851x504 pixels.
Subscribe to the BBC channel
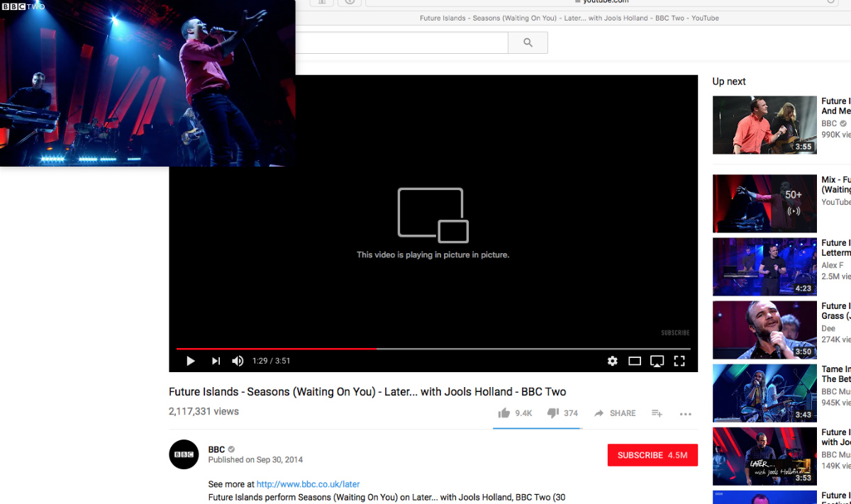point(652,455)
